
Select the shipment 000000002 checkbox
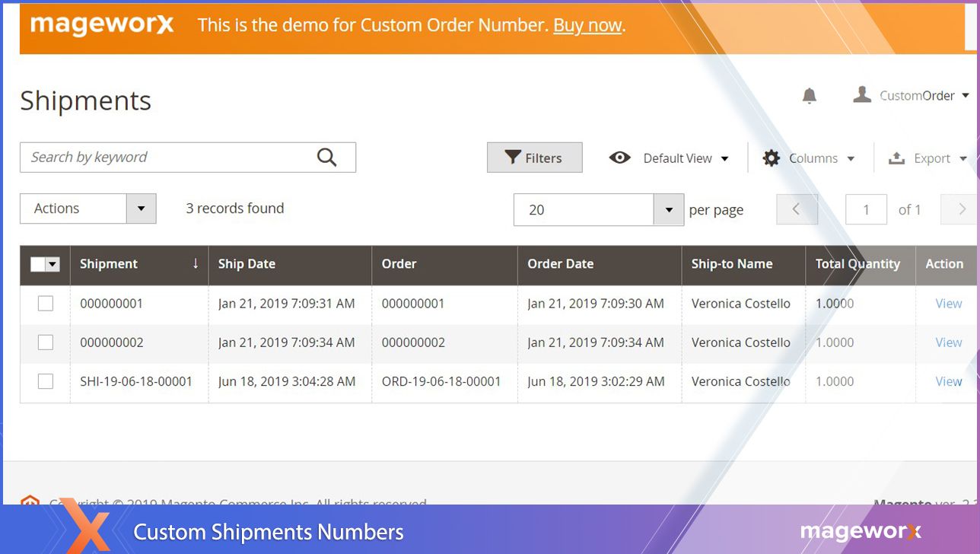(x=46, y=342)
